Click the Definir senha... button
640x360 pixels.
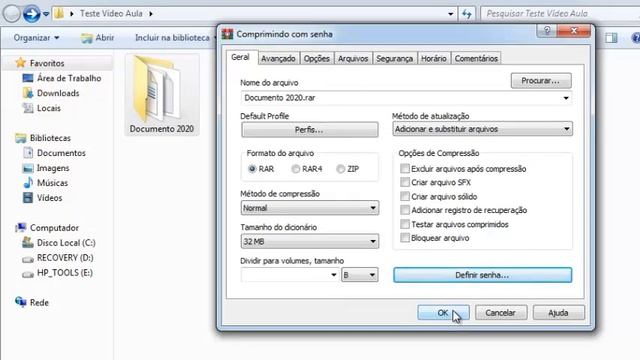click(482, 275)
